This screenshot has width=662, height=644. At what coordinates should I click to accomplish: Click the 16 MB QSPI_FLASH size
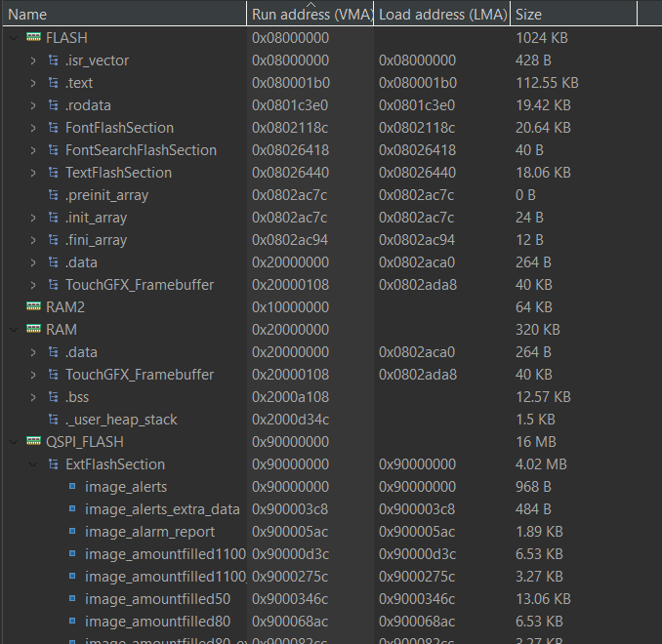[x=536, y=442]
